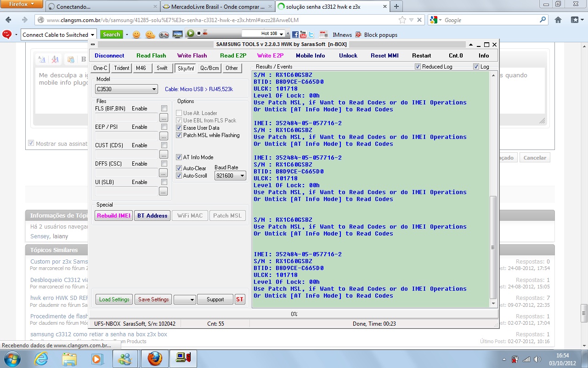
Task: Switch to the Trident tab
Action: click(x=122, y=68)
